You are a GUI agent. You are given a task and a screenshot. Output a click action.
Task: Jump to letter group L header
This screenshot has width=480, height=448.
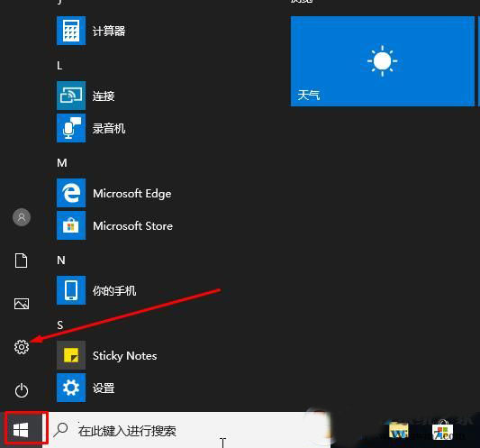pyautogui.click(x=59, y=66)
